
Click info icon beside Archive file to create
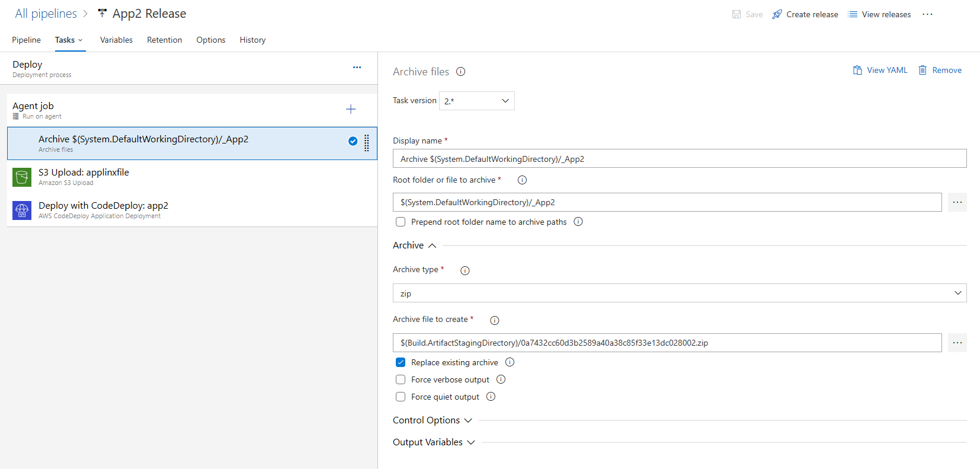click(x=495, y=320)
